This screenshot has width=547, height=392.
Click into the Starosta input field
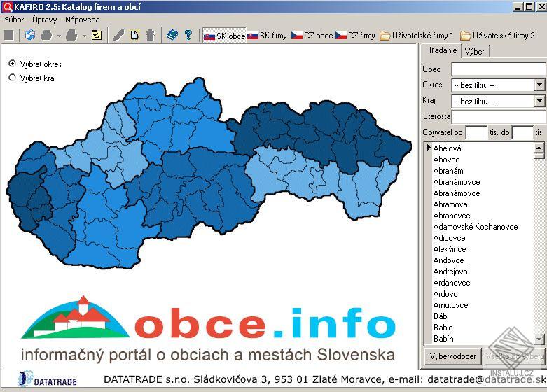click(x=499, y=116)
